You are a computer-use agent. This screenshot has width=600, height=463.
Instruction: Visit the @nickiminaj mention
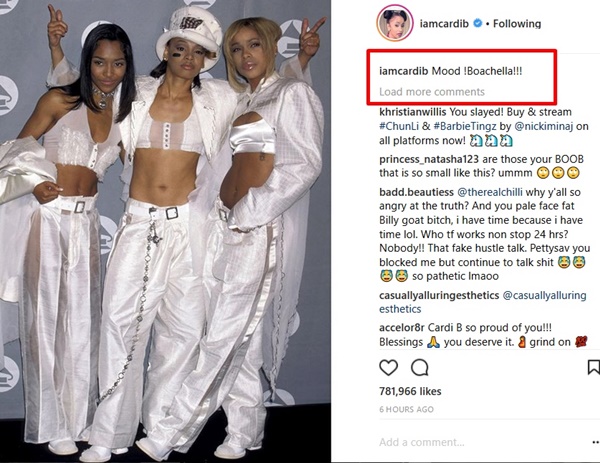(543, 126)
